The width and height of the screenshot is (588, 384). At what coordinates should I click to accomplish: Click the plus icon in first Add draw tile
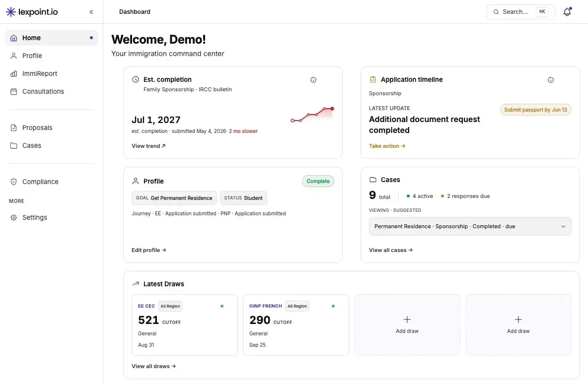(407, 320)
